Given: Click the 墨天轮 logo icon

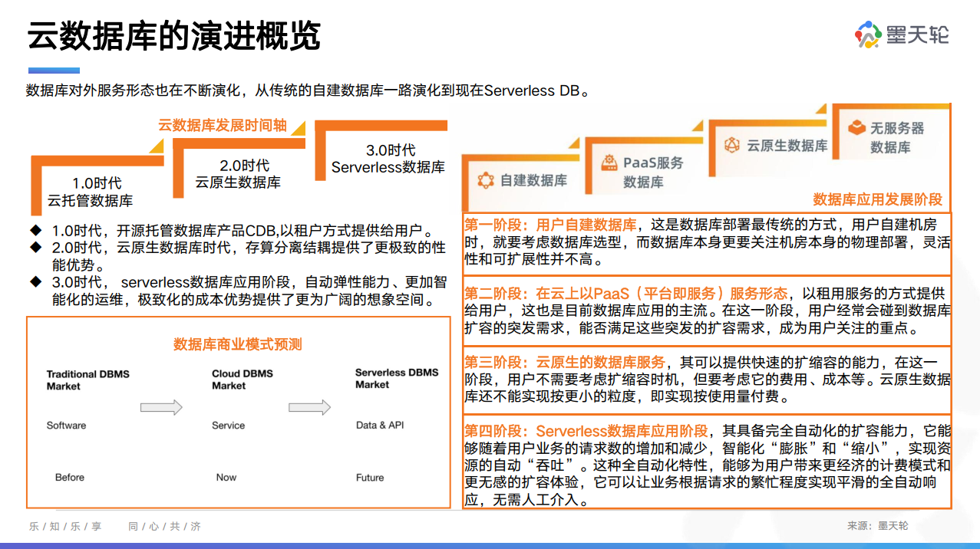Looking at the screenshot, I should (869, 35).
